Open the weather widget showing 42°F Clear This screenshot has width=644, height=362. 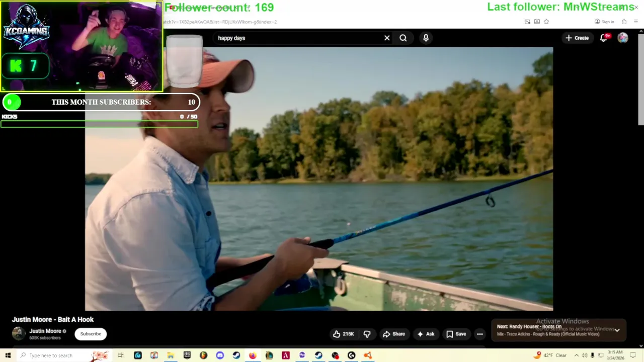[551, 355]
